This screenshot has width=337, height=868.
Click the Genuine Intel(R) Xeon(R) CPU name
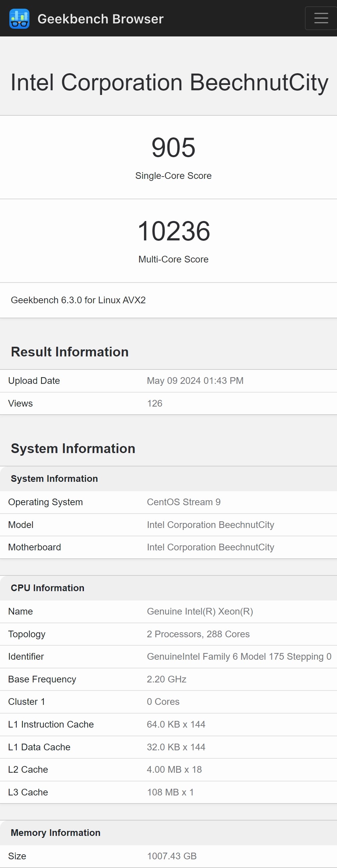pos(200,611)
